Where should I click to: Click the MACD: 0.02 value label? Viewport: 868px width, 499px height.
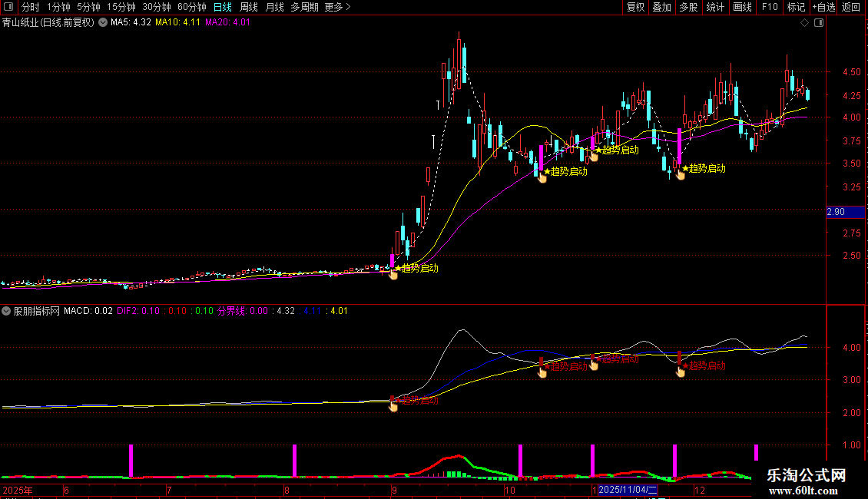pyautogui.click(x=88, y=311)
